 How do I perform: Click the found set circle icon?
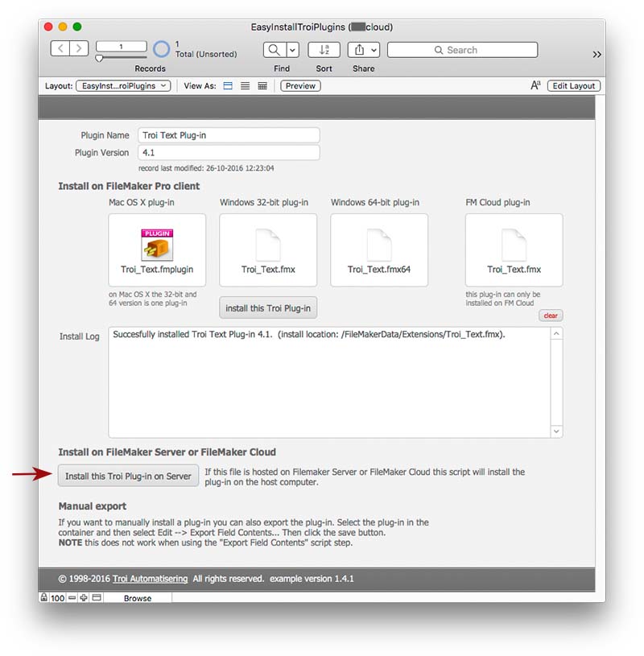(161, 49)
